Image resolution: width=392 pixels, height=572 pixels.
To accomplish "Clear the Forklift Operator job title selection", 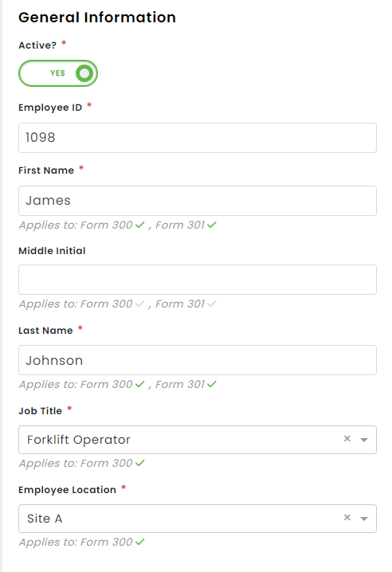I will click(x=347, y=438).
